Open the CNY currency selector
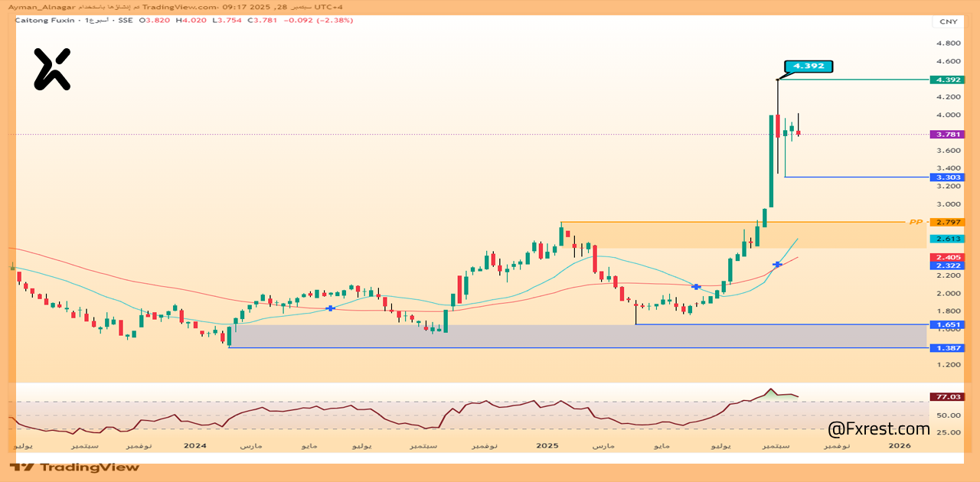This screenshot has width=980, height=482. point(948,21)
